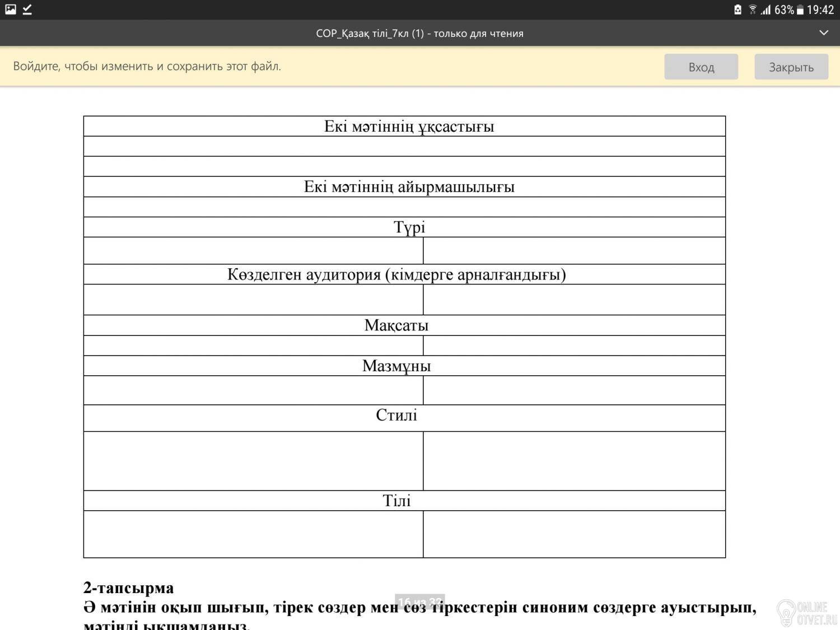The height and width of the screenshot is (630, 840).
Task: Select the left empty cell under 'Тілі'
Action: coord(253,534)
